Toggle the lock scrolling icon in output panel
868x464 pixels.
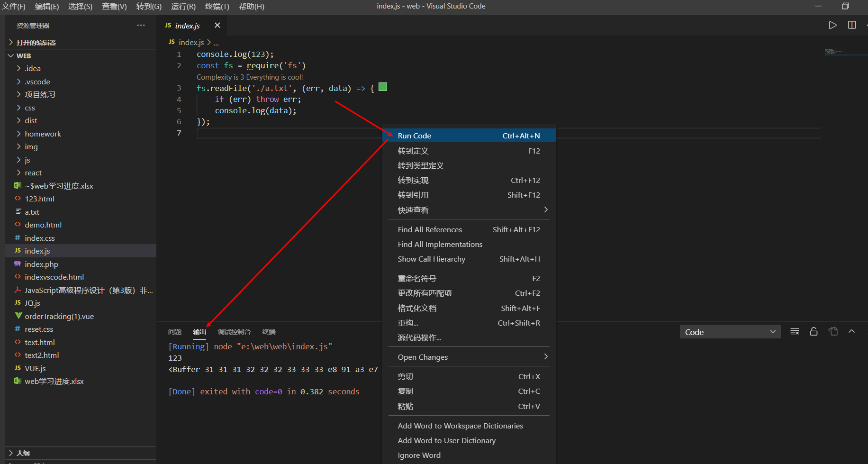coord(814,331)
